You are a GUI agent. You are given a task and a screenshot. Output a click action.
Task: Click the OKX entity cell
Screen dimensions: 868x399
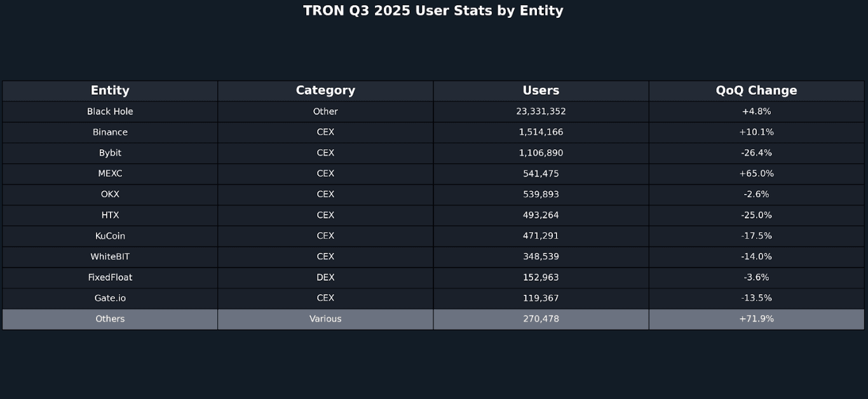click(x=110, y=194)
